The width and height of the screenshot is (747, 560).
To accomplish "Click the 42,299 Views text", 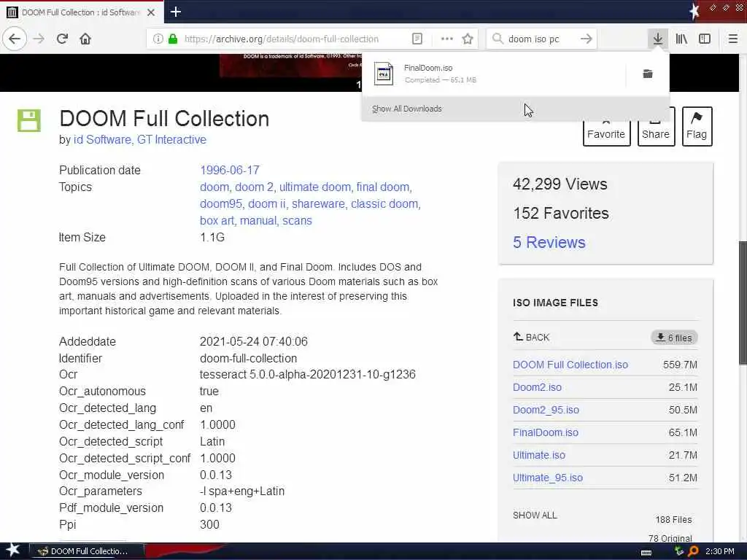I will click(x=560, y=184).
